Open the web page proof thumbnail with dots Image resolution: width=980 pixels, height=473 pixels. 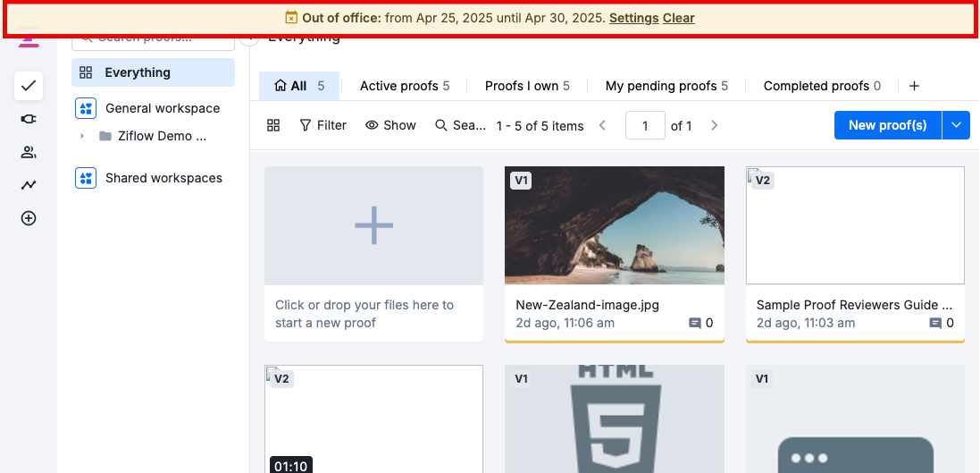(855, 418)
